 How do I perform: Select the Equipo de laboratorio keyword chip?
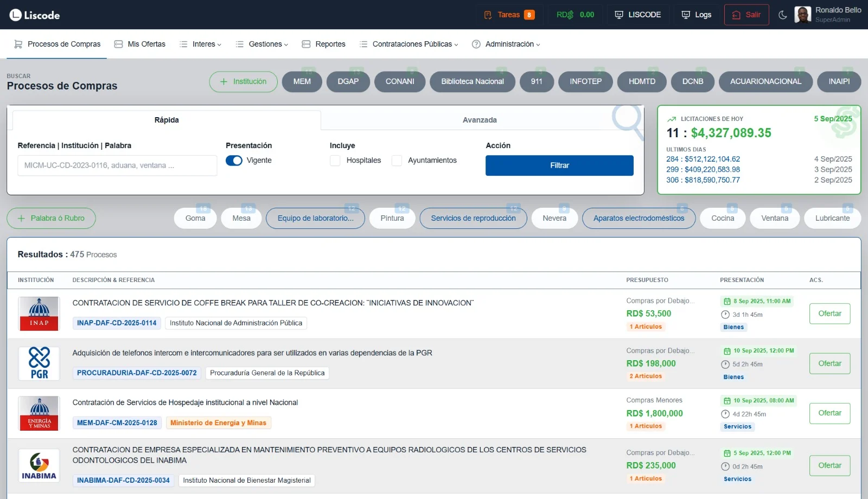click(315, 218)
